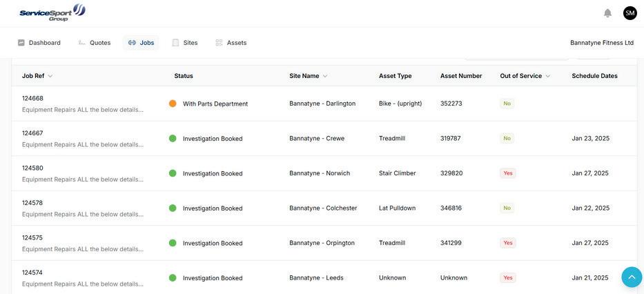Click the Bannatyne Fitness Ltd account label
644x294 pixels.
(602, 43)
